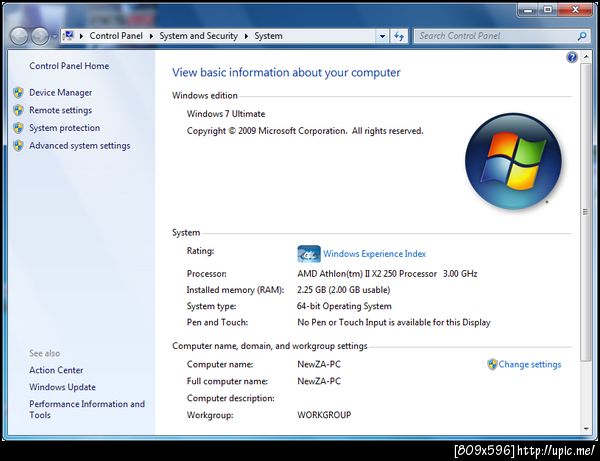Click the Windows 7 Ultimate edition text

(226, 114)
